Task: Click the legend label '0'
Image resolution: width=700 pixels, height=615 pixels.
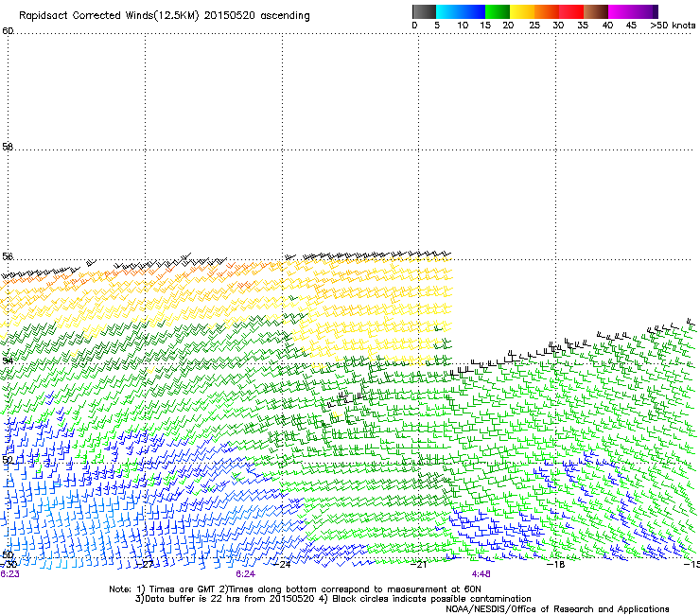Action: [x=414, y=26]
